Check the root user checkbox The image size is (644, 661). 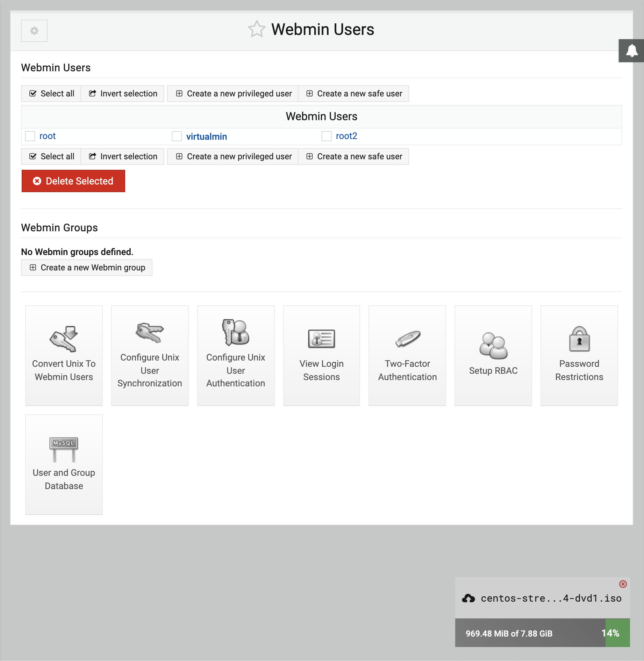tap(30, 136)
